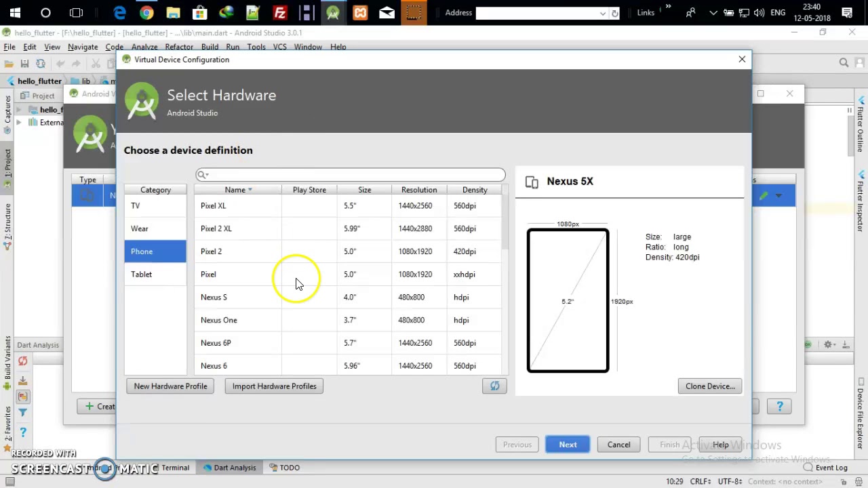Expand the External Libraries tree node
The image size is (868, 488).
[19, 123]
